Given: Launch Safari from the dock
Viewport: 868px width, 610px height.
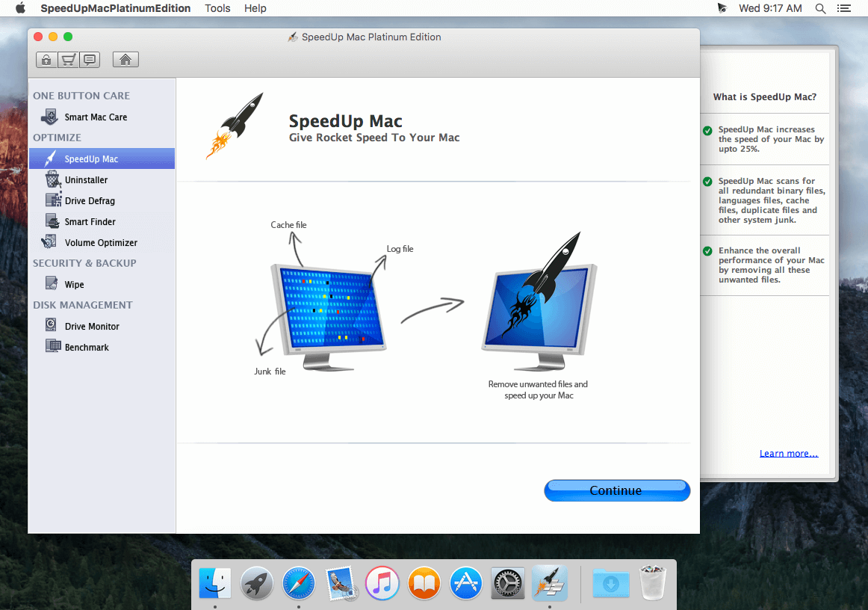Looking at the screenshot, I should (x=298, y=583).
